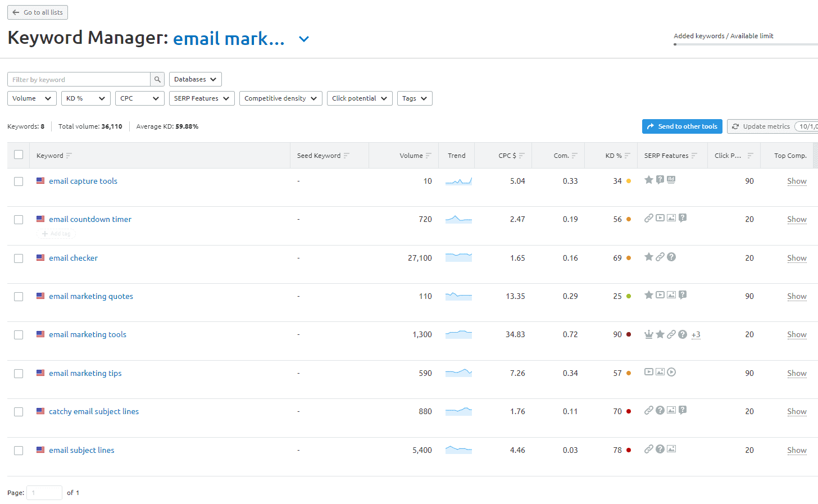Image resolution: width=818 pixels, height=504 pixels.
Task: Open the KD % filter dropdown
Action: coord(86,98)
